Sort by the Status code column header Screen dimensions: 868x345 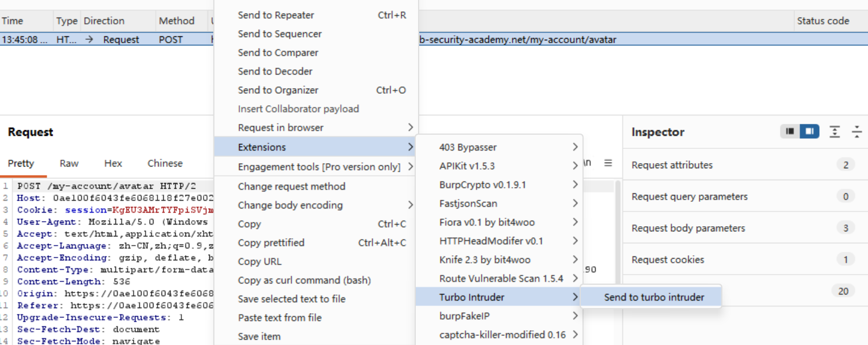click(x=830, y=21)
